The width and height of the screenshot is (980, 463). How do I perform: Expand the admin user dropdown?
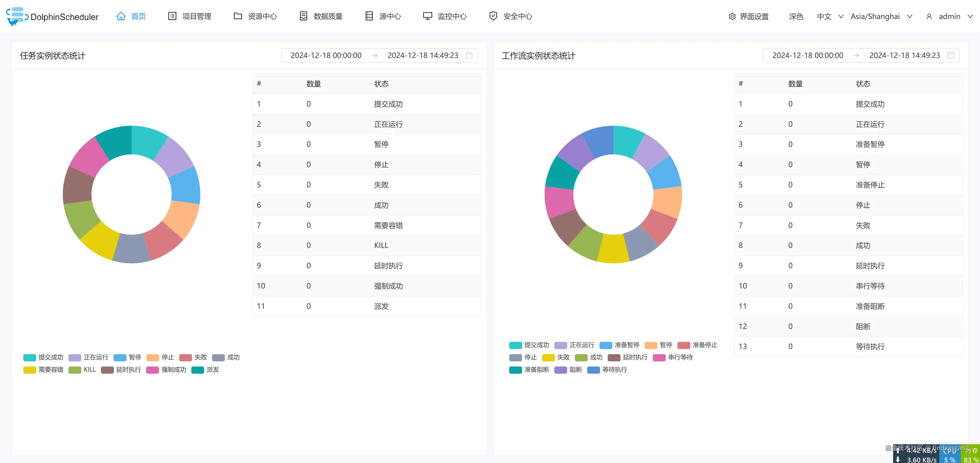click(949, 16)
